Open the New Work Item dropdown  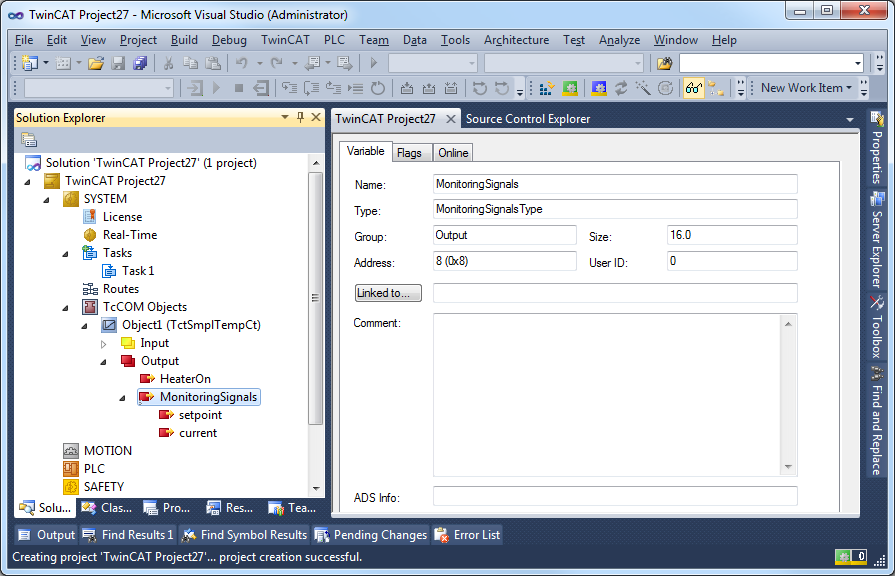(806, 88)
